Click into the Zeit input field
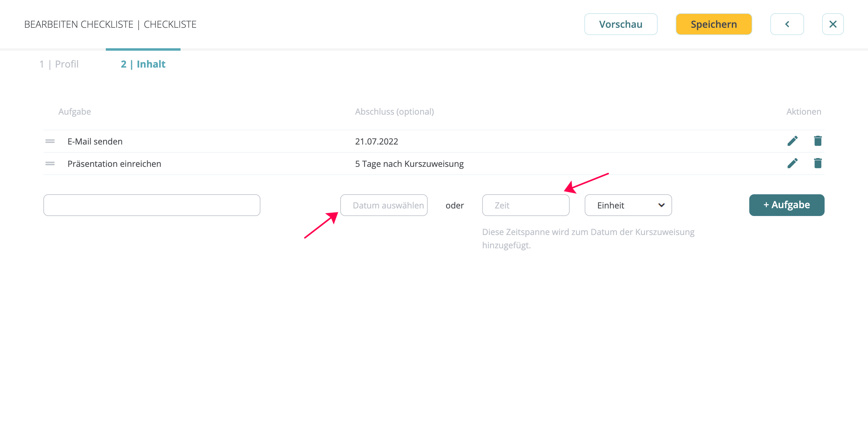This screenshot has width=868, height=429. (526, 205)
